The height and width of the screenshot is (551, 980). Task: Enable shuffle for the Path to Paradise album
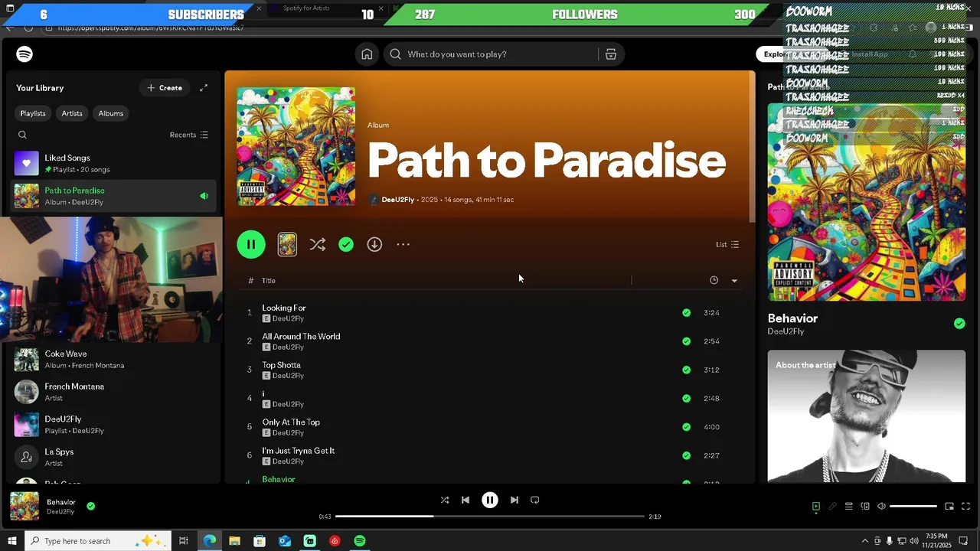click(x=317, y=244)
